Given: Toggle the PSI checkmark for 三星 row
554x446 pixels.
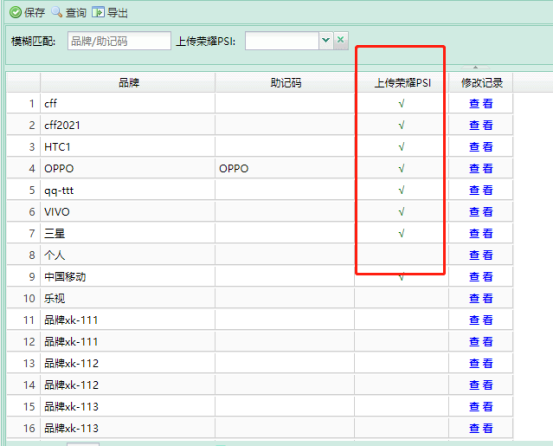Looking at the screenshot, I should tap(401, 234).
